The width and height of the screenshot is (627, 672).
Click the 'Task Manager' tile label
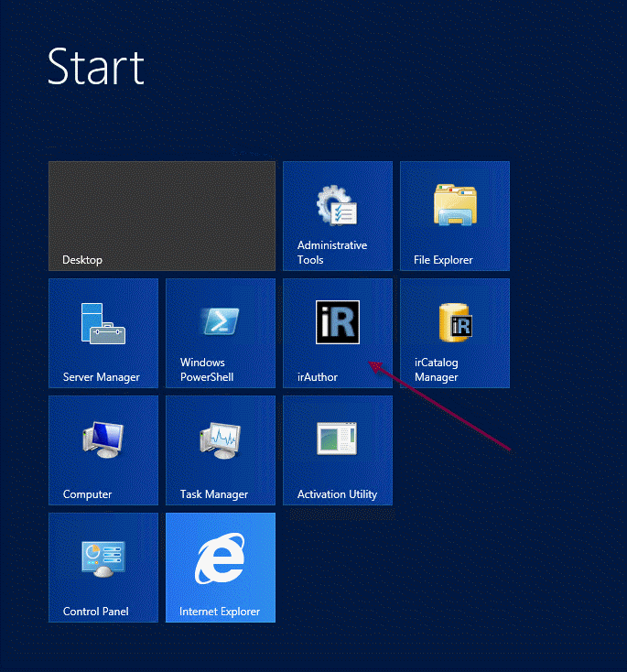point(213,494)
